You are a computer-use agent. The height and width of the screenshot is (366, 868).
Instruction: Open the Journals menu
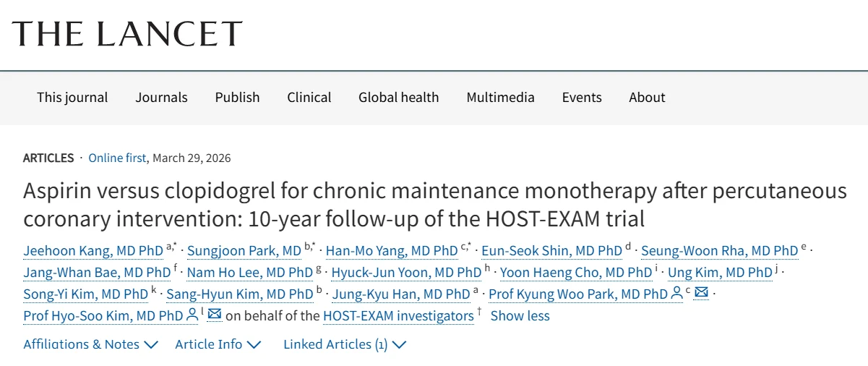[x=161, y=97]
